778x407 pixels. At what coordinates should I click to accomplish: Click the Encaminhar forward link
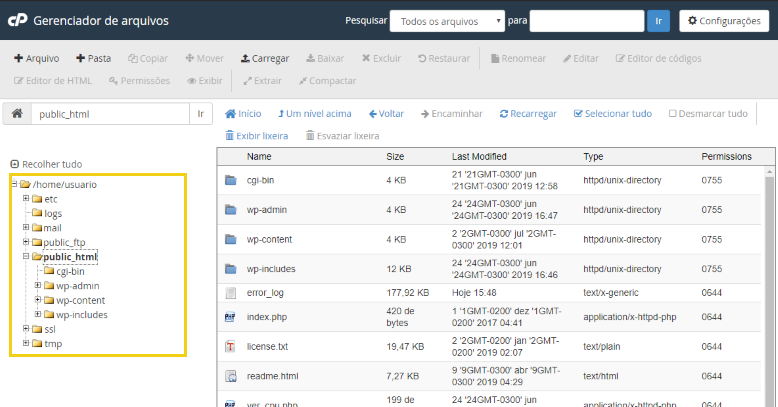pos(452,114)
